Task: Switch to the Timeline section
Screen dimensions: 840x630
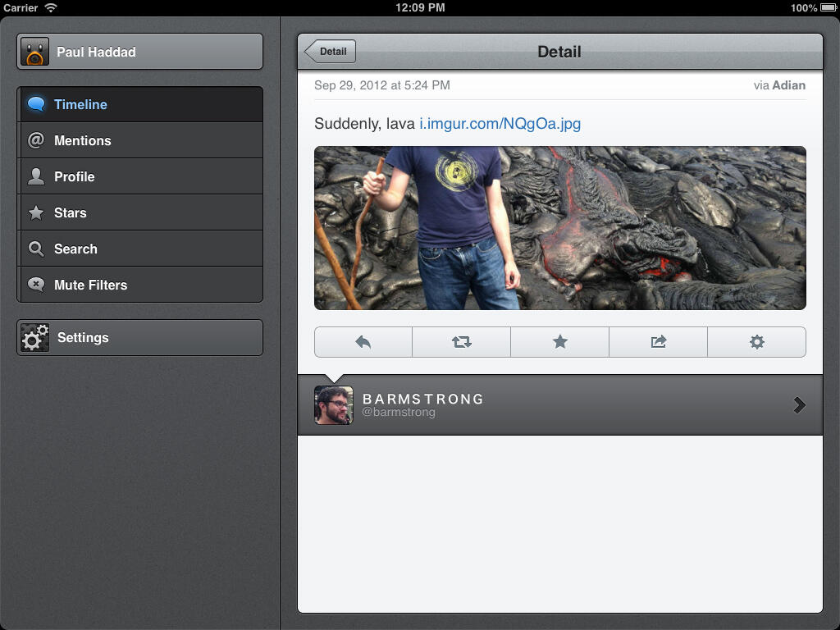Action: (x=140, y=104)
